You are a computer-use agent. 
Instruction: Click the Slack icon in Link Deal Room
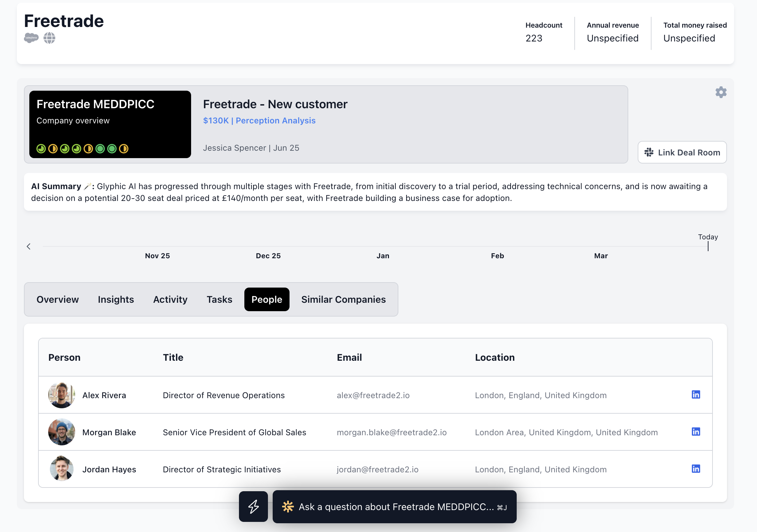649,152
